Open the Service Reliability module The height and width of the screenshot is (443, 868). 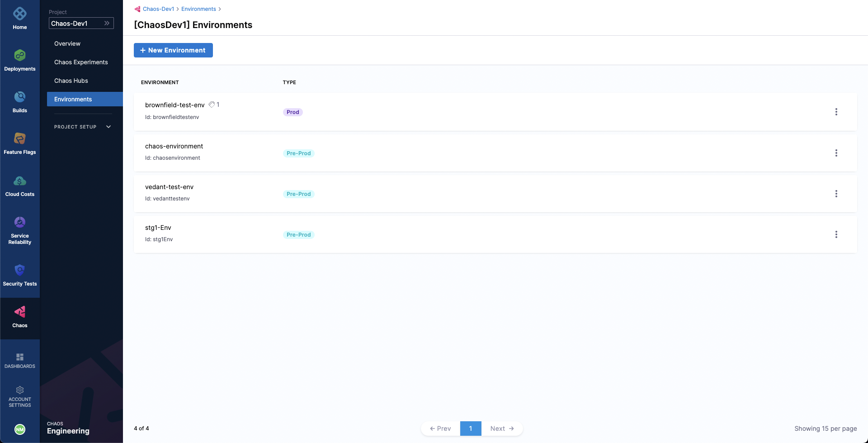(19, 230)
